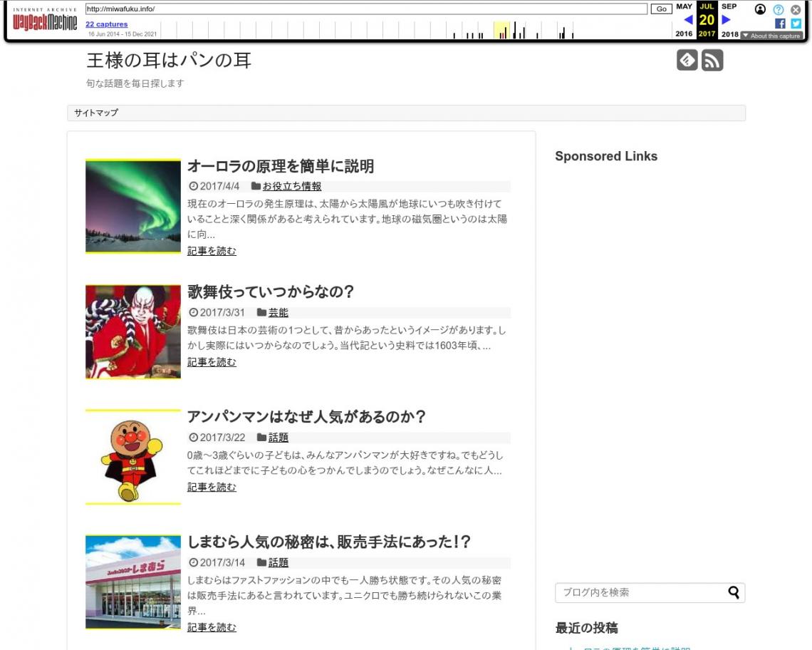The image size is (812, 650).
Task: Jump to 2016 captures
Action: click(x=684, y=33)
